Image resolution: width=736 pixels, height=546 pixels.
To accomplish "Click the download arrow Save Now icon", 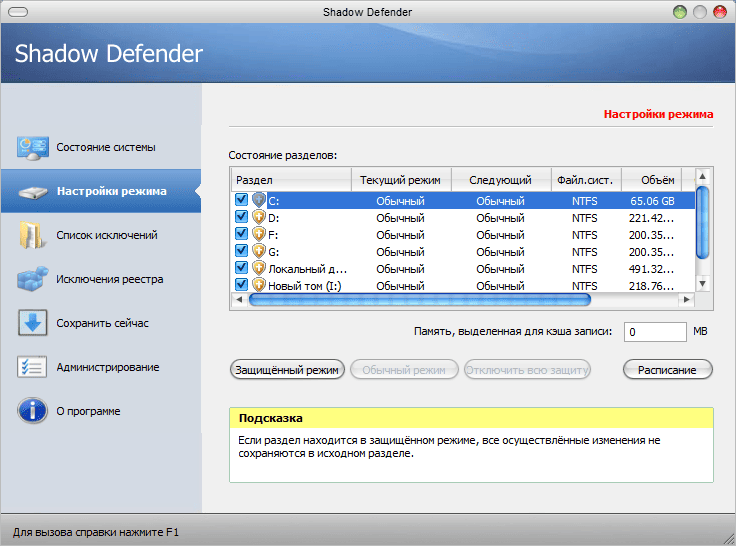I will pos(32,323).
